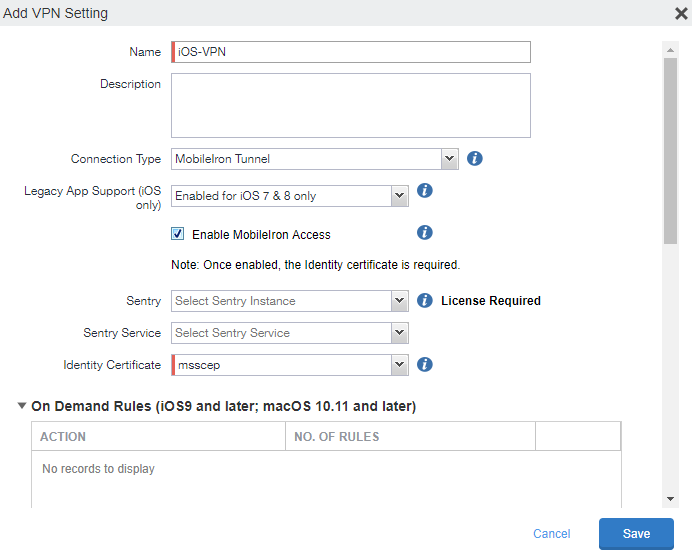Uncheck Enable MobileIron Access checkbox
This screenshot has height=558, width=692.
(177, 234)
